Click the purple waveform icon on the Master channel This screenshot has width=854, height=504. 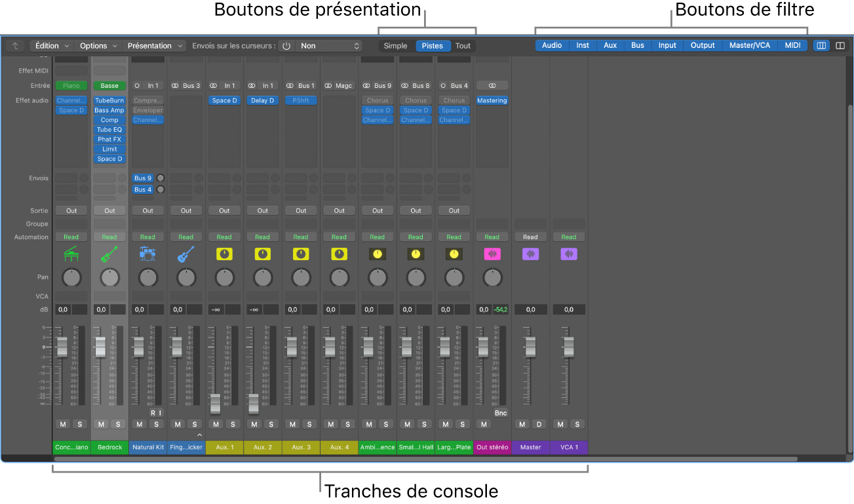[x=530, y=254]
